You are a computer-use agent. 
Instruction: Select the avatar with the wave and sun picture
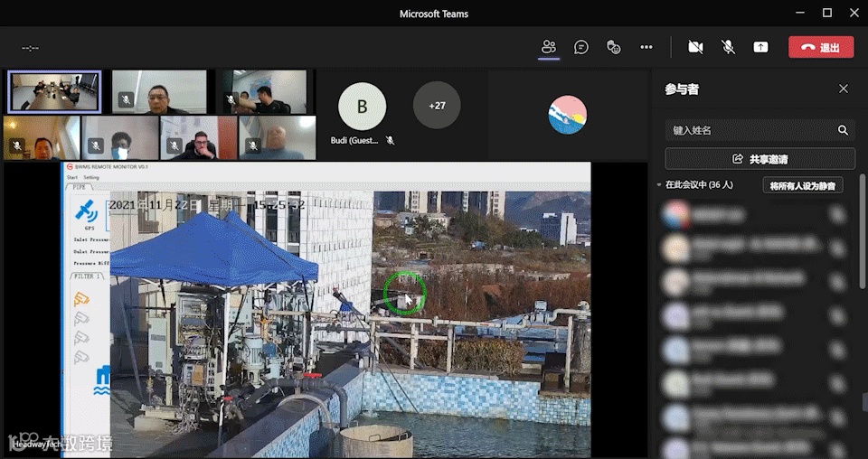pyautogui.click(x=567, y=115)
